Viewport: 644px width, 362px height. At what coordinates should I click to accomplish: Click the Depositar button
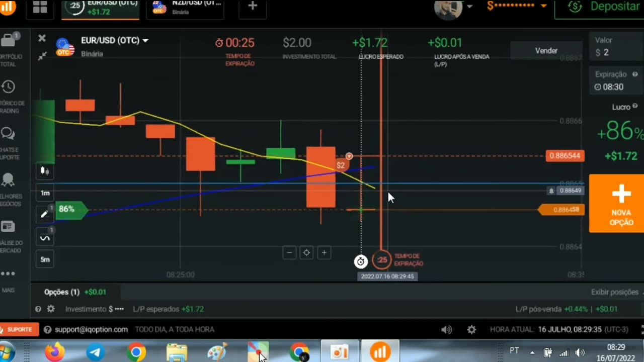601,7
